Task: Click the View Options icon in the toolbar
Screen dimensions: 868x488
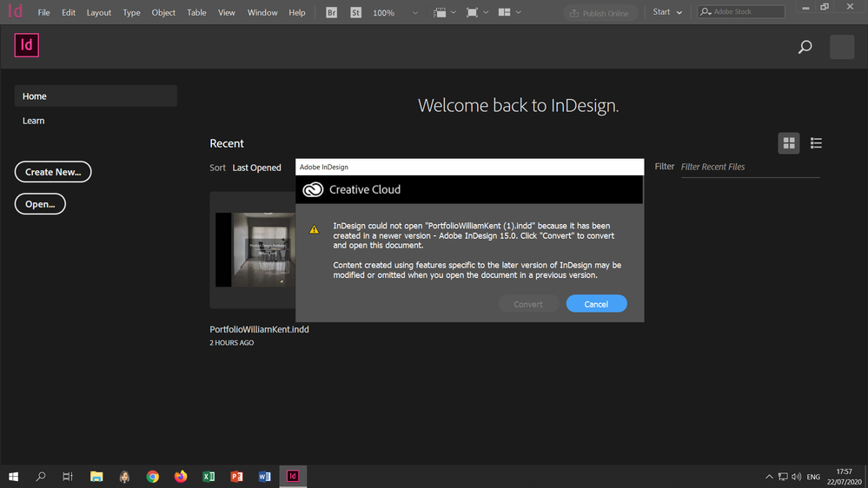Action: coord(440,12)
